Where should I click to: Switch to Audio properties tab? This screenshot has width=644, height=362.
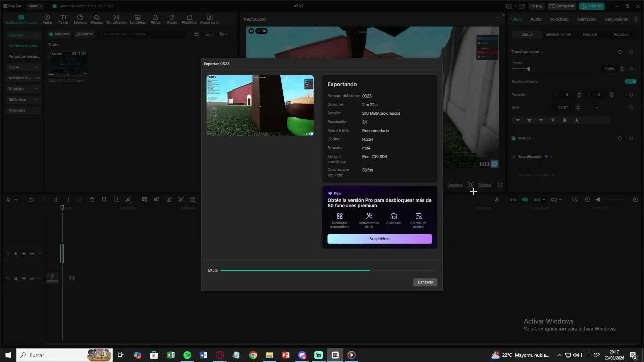point(536,19)
